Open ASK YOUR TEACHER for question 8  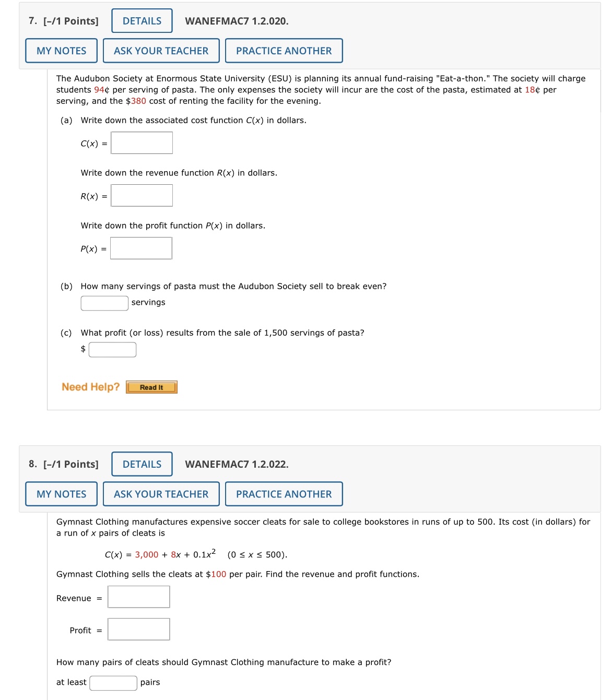(x=161, y=494)
